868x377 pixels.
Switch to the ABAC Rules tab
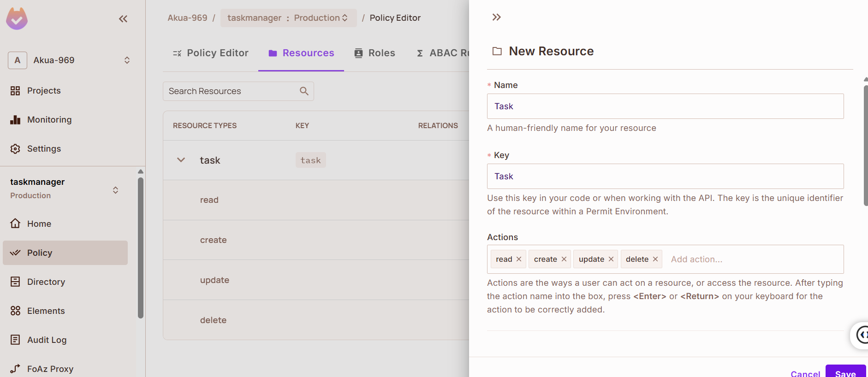point(443,53)
